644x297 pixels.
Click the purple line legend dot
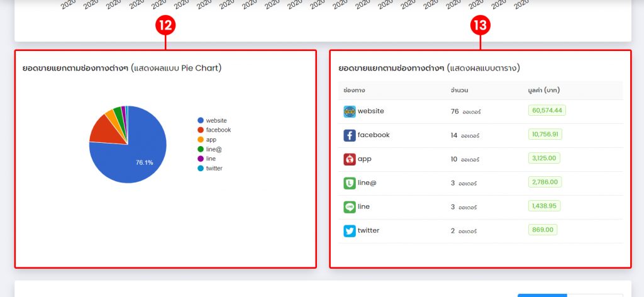(x=201, y=159)
